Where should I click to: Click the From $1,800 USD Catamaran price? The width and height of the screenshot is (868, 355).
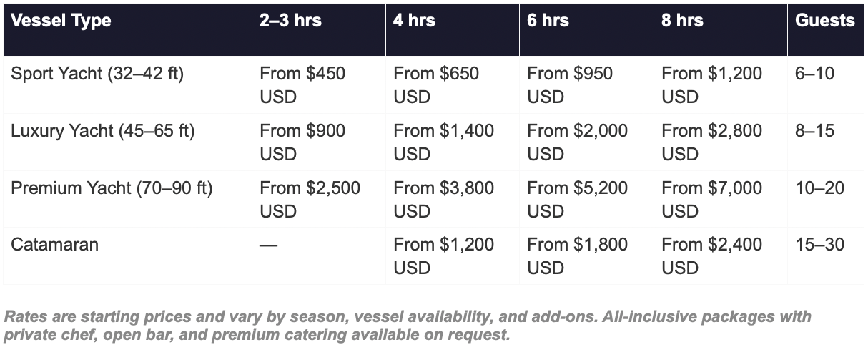pos(577,256)
